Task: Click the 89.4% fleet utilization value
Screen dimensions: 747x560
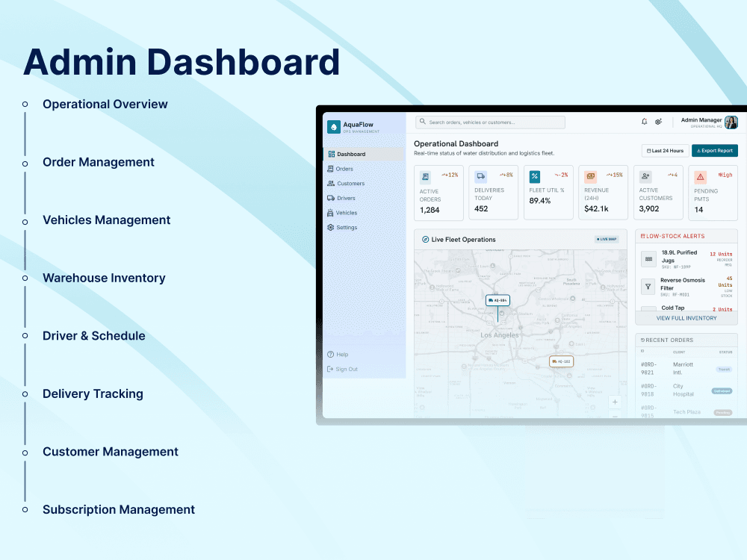Action: coord(540,200)
